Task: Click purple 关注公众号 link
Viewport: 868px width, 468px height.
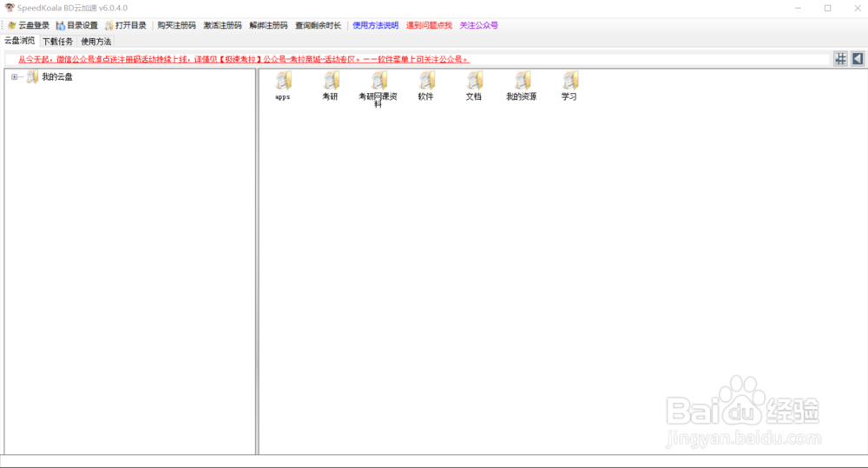Action: coord(479,25)
